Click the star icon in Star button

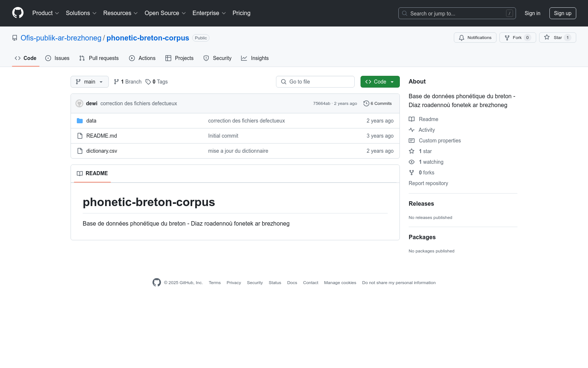(x=547, y=38)
